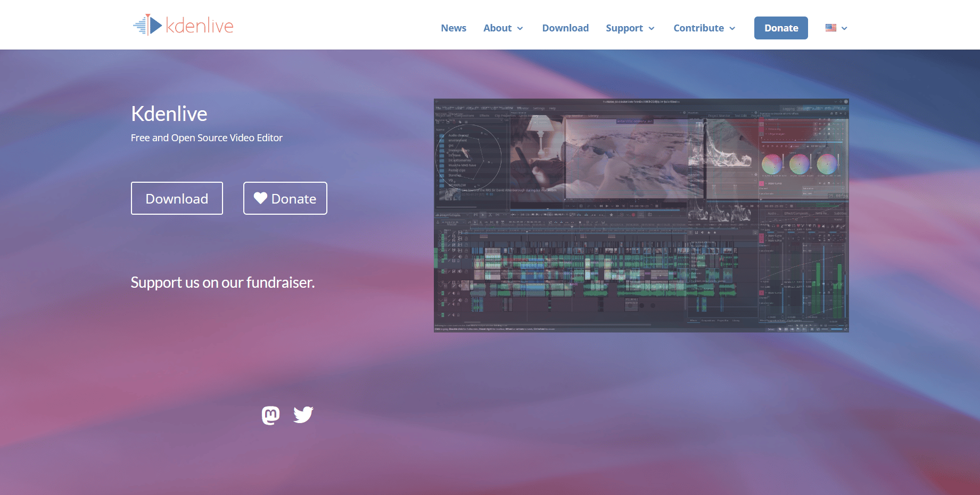Screen dimensions: 980x495
Task: Expand the Support menu
Action: click(630, 28)
